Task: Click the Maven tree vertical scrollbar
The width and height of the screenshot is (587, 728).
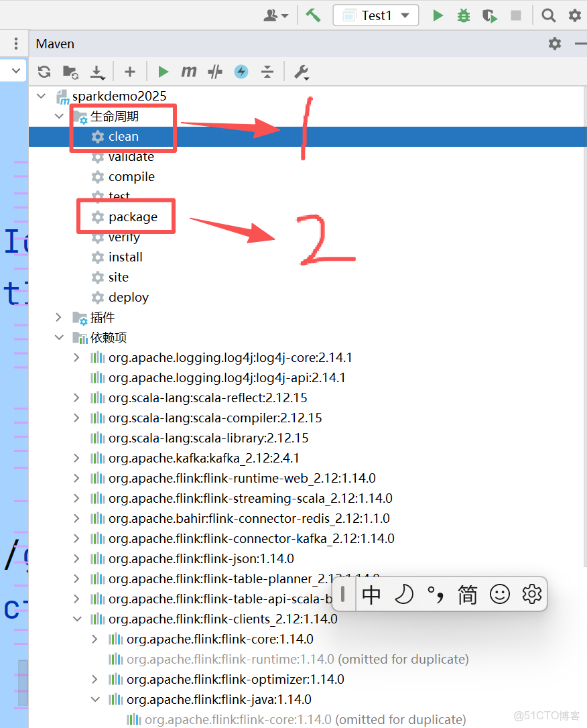Action: pos(585,325)
